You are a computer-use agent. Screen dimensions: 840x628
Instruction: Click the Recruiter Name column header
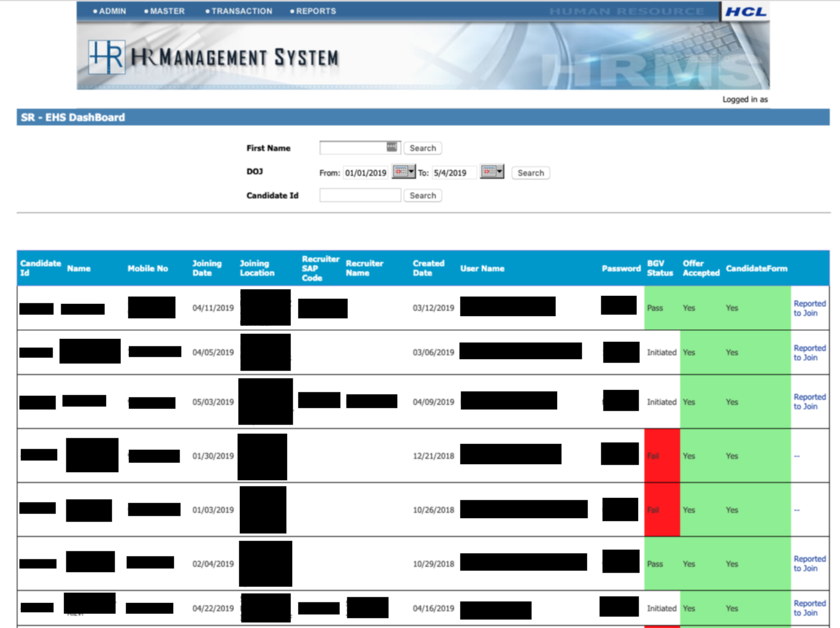[364, 268]
